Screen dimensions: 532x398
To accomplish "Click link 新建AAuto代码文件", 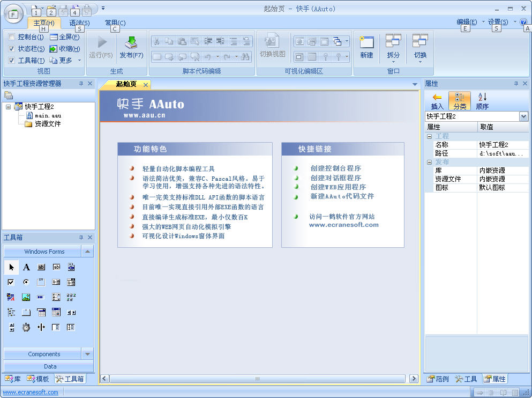I will click(x=342, y=196).
